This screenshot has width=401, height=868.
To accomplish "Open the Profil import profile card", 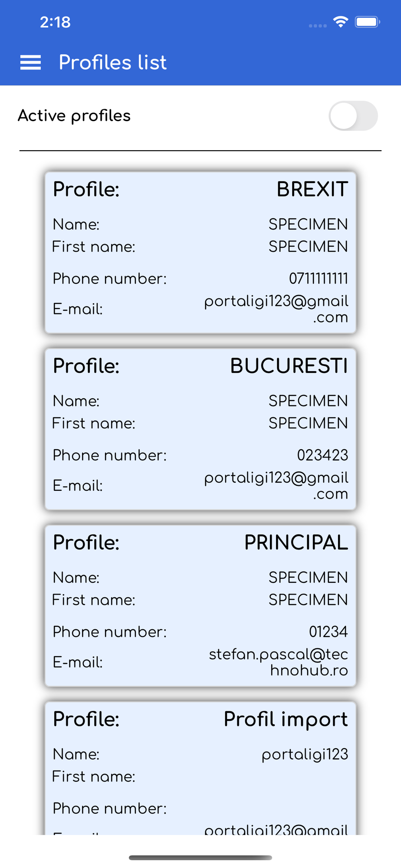I will click(200, 768).
